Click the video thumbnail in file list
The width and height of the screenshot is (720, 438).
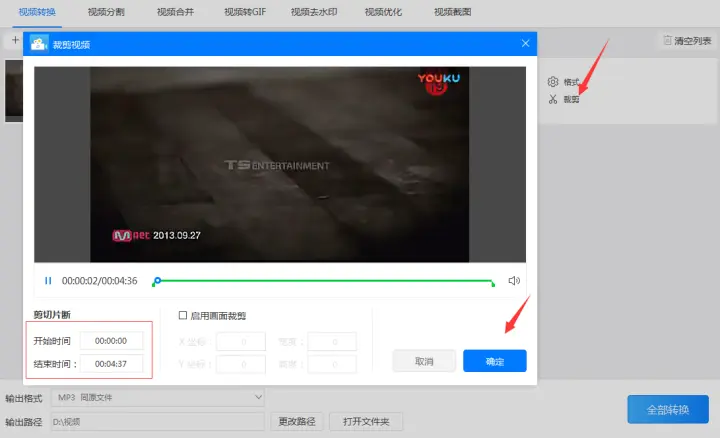[x=14, y=90]
